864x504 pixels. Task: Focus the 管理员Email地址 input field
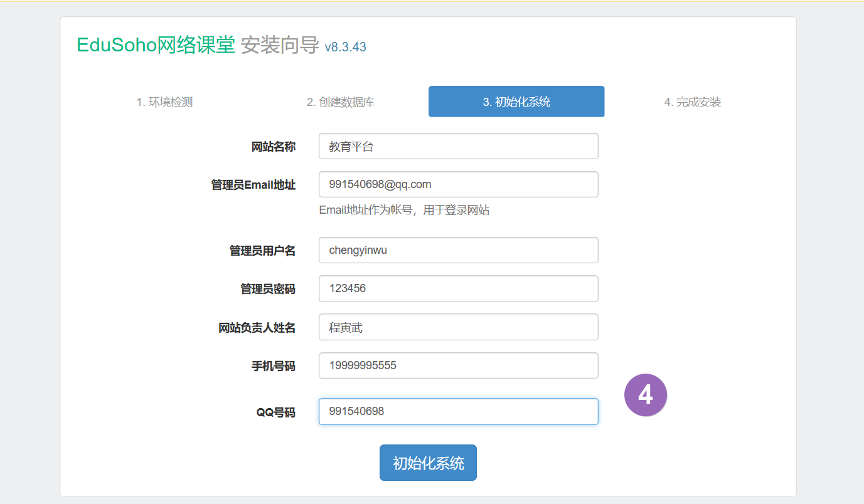pyautogui.click(x=458, y=184)
